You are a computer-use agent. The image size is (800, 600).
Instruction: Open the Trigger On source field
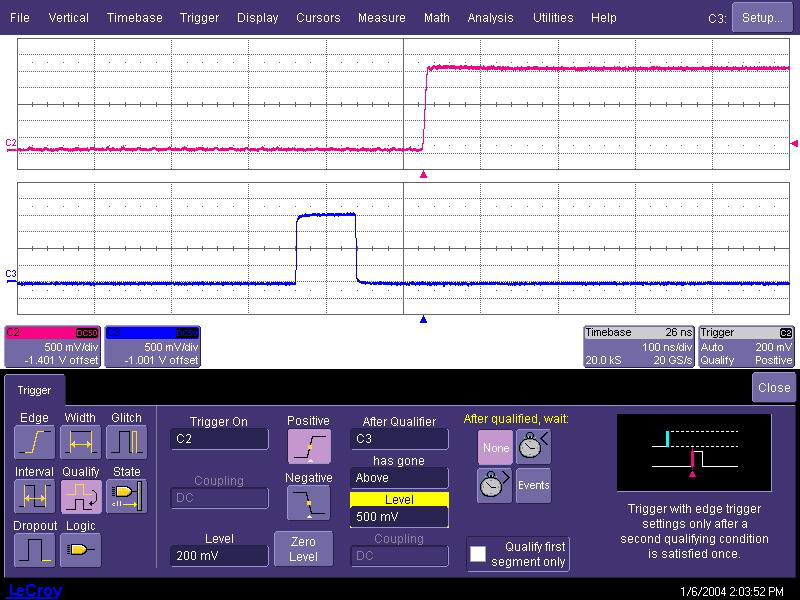(x=218, y=439)
